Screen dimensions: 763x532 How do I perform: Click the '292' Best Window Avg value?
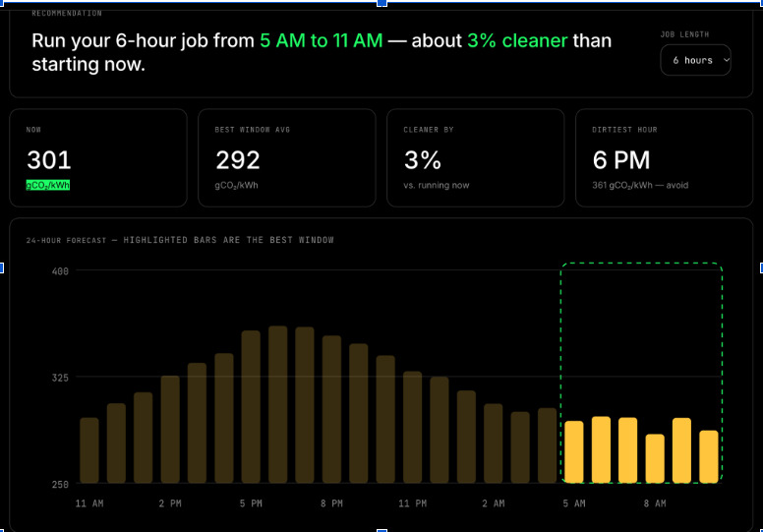click(x=238, y=160)
